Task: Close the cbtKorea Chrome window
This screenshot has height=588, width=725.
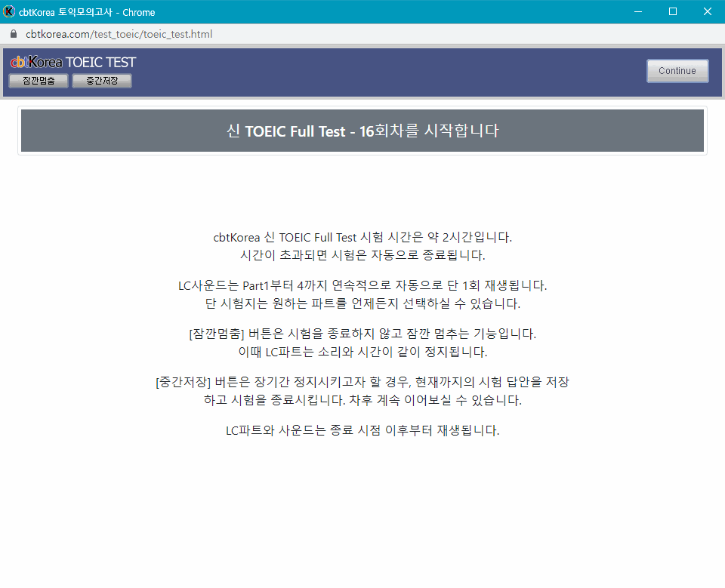Action: [708, 11]
